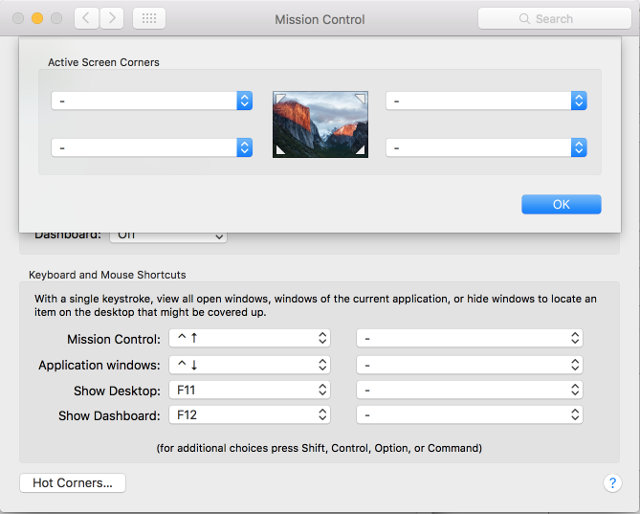Open Show Desktop F11 shortcut dropdown
The height and width of the screenshot is (514, 640).
249,390
